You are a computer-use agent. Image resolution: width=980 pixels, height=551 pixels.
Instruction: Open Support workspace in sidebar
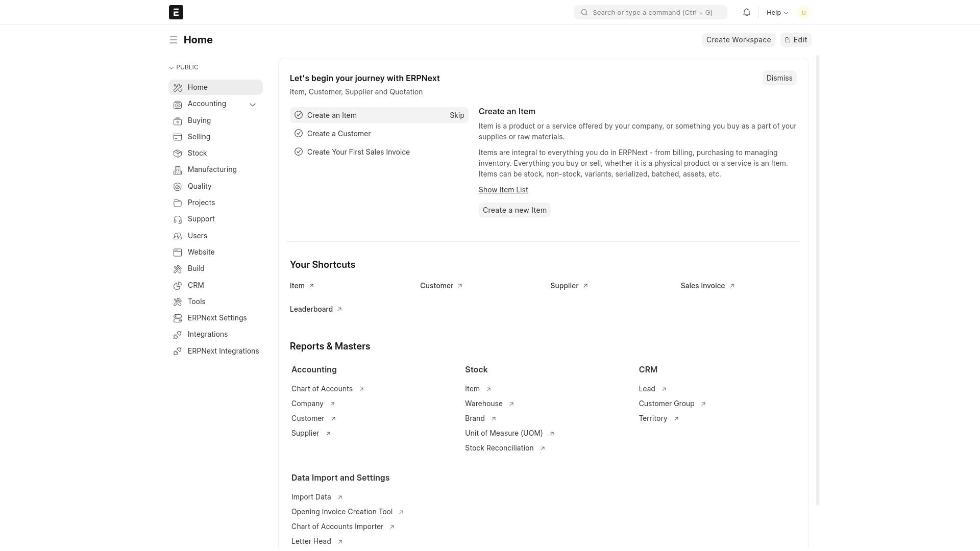point(201,219)
